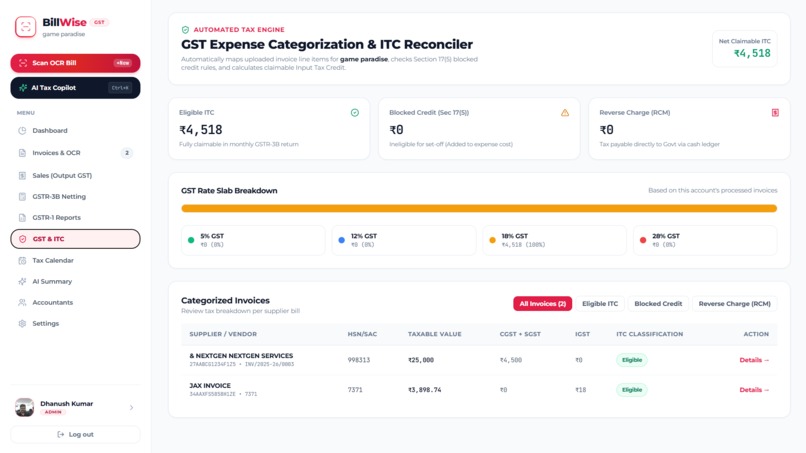The image size is (806, 453).
Task: Open the AI Summary page
Action: click(75, 281)
